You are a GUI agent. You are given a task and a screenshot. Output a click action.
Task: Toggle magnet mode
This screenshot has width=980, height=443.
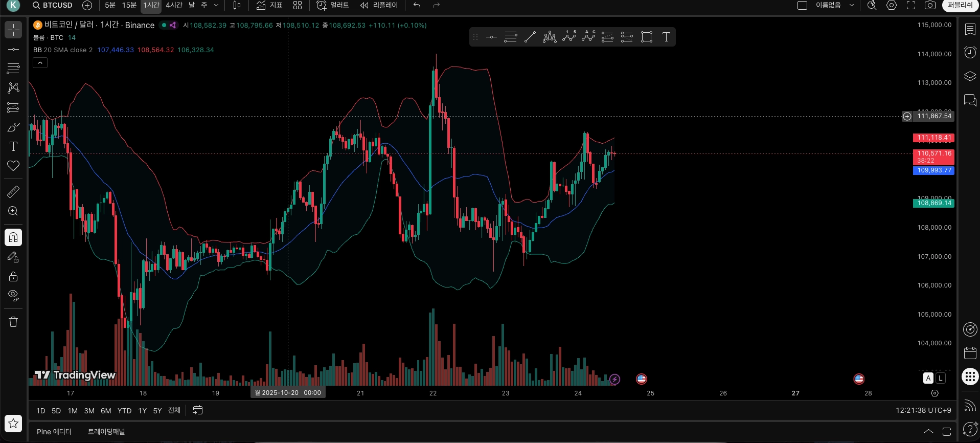(x=13, y=237)
